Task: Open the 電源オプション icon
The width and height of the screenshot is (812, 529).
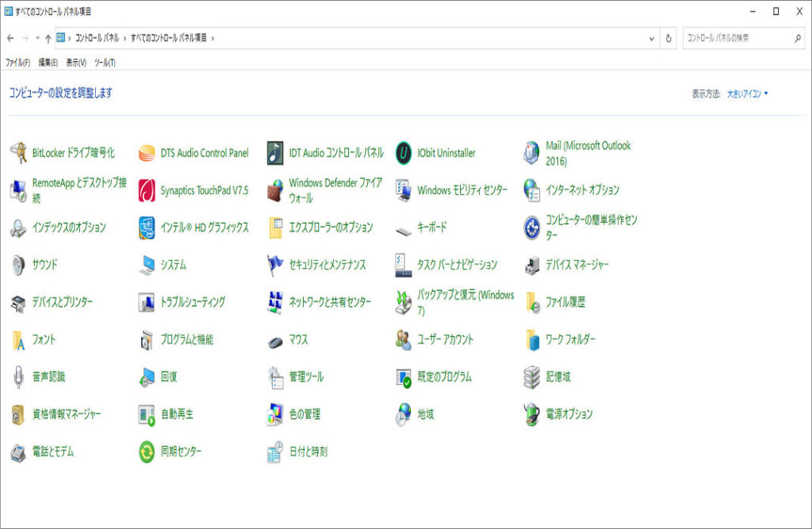Action: tap(532, 414)
